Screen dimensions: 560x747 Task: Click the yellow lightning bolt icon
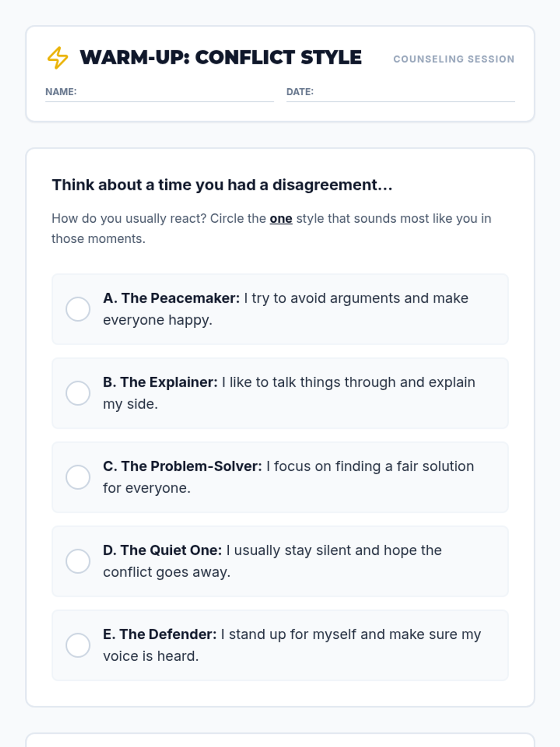pyautogui.click(x=57, y=57)
